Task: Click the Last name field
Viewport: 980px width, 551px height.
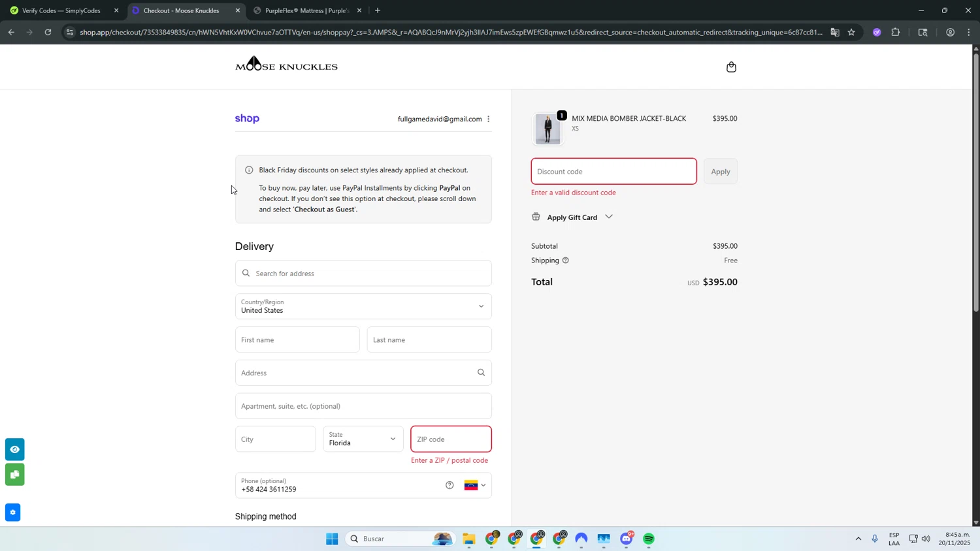Action: pos(429,339)
